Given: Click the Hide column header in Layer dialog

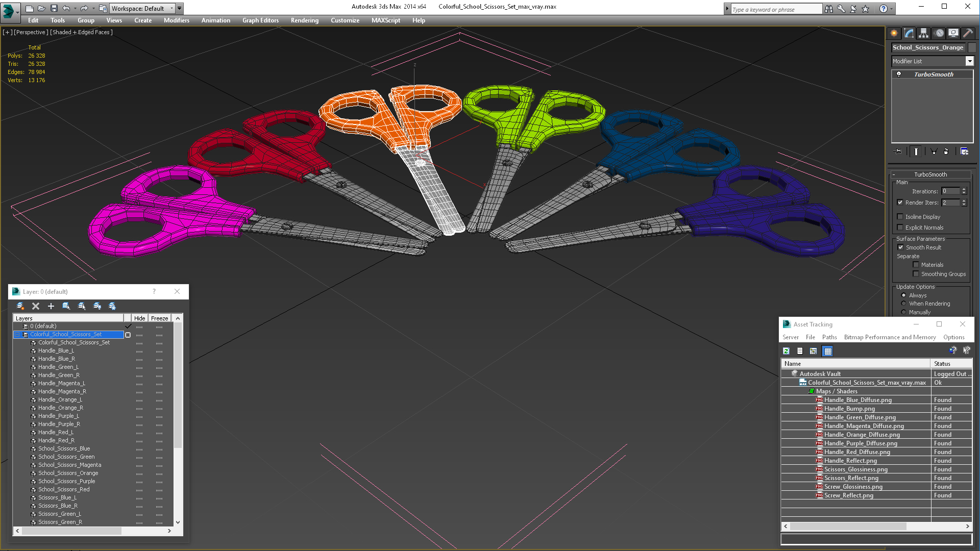Looking at the screenshot, I should tap(139, 318).
